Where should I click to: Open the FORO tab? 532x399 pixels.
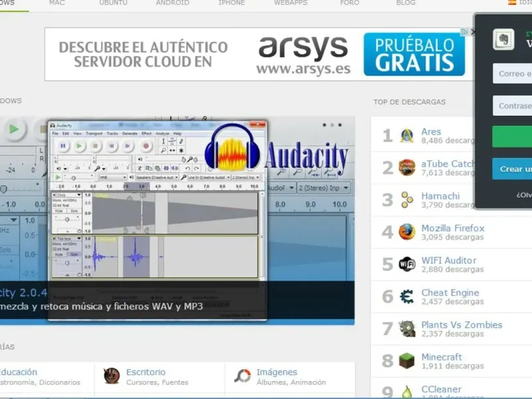pyautogui.click(x=350, y=3)
